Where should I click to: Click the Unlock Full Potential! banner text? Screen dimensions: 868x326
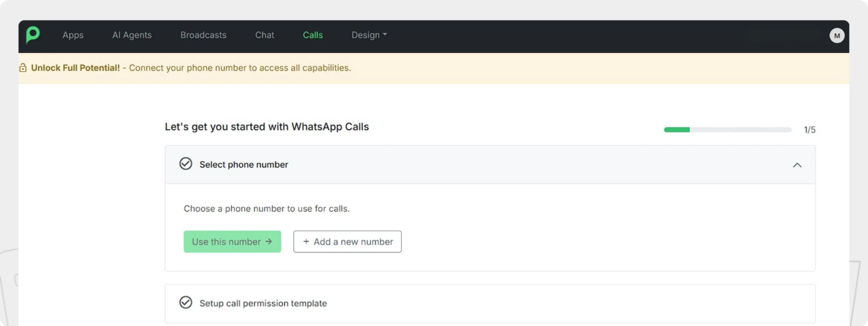76,68
